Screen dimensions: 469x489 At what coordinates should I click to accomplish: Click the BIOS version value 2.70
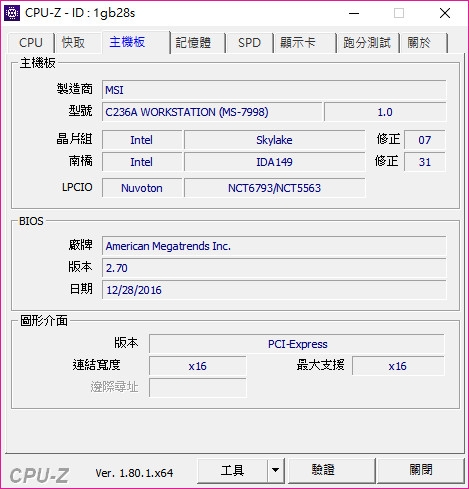point(274,268)
